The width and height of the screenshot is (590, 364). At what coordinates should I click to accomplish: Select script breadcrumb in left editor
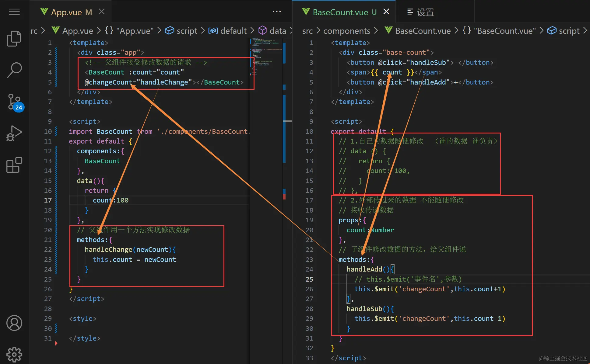[x=181, y=31]
